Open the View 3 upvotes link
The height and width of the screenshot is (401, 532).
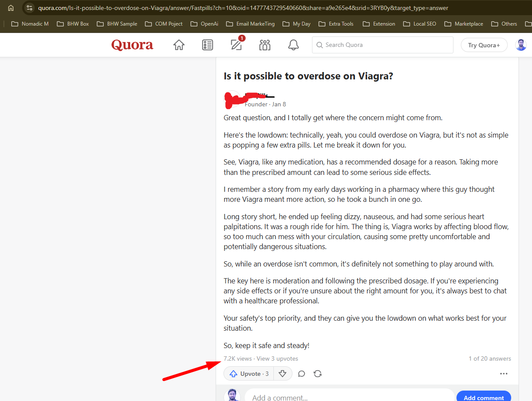[277, 358]
